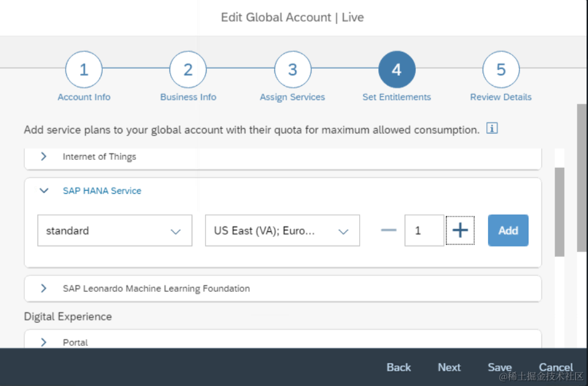Click the outer page scrollbar thumb

coord(582,178)
